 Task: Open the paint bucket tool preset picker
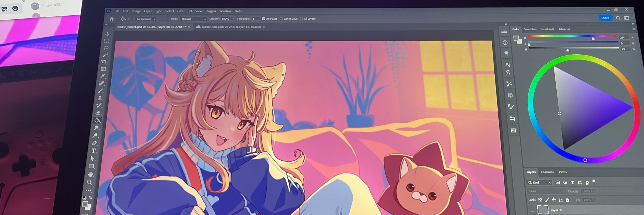pos(129,19)
